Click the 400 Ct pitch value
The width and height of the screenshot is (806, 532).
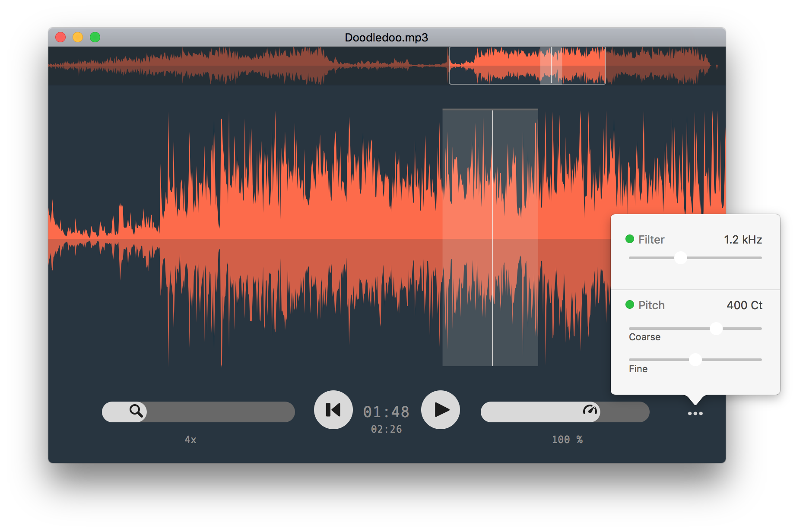point(745,305)
